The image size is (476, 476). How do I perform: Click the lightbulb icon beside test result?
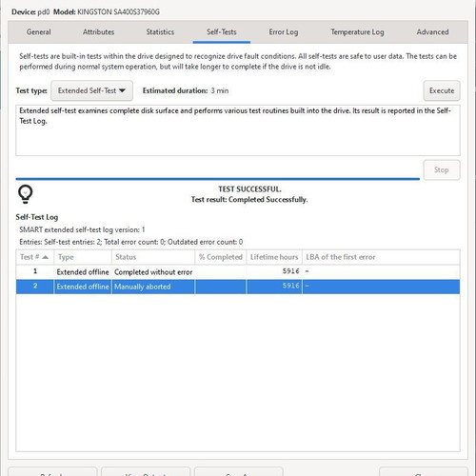pyautogui.click(x=26, y=193)
